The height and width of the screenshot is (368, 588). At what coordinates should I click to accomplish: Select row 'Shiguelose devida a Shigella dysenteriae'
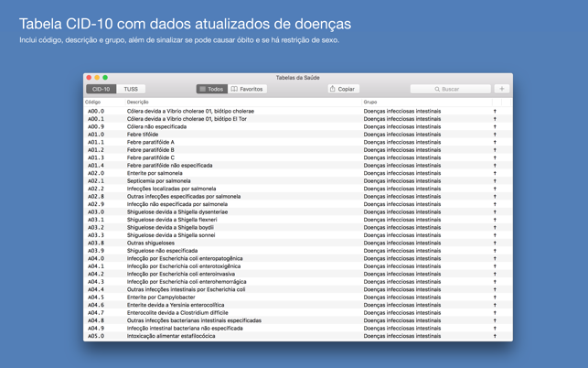coord(298,211)
